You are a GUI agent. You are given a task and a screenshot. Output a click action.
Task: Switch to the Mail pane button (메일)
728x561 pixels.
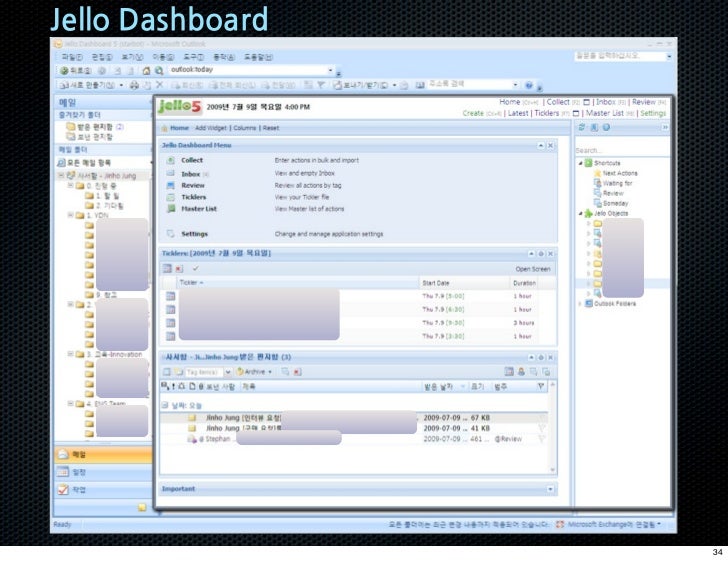pos(103,455)
